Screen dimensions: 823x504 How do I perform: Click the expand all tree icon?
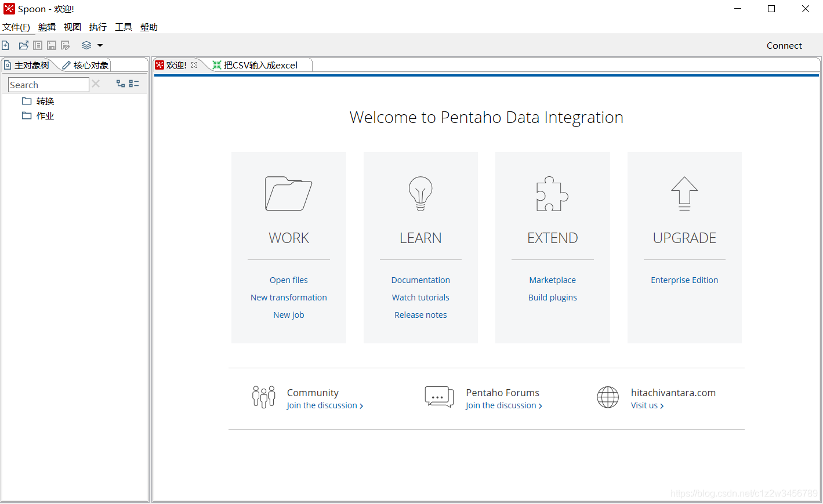coord(121,84)
